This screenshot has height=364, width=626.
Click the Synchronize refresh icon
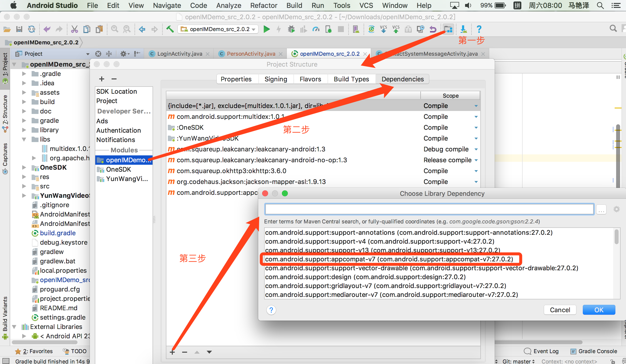[32, 29]
